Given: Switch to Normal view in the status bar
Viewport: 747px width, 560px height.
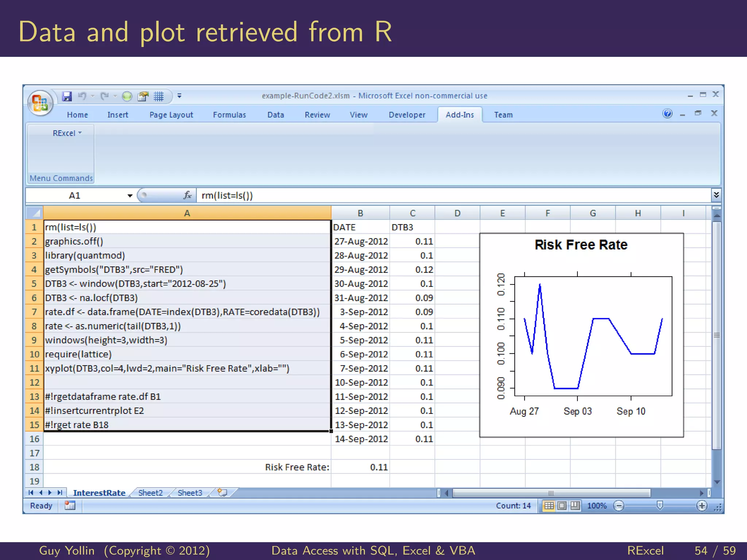Looking at the screenshot, I should (x=549, y=506).
